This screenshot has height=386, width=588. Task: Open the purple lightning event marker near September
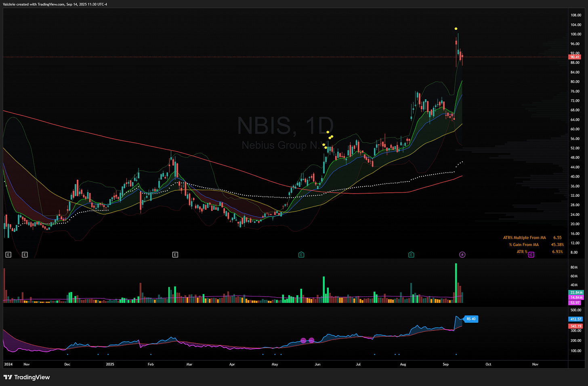[x=462, y=255]
